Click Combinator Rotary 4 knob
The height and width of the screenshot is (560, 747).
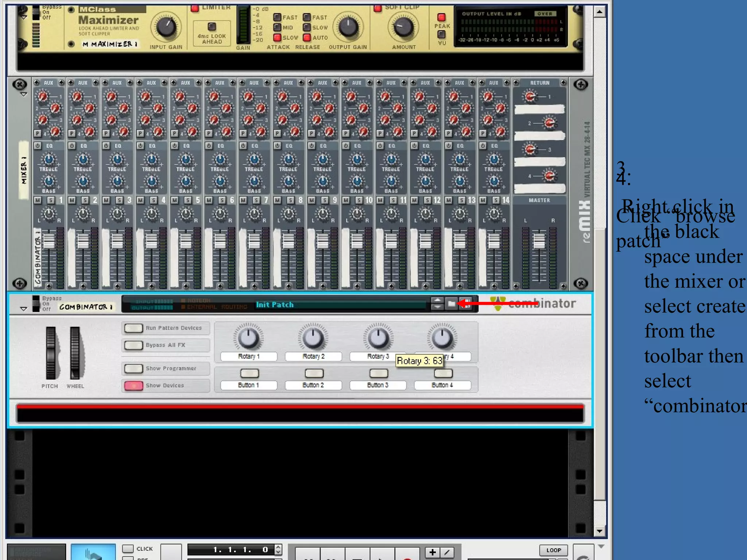442,337
